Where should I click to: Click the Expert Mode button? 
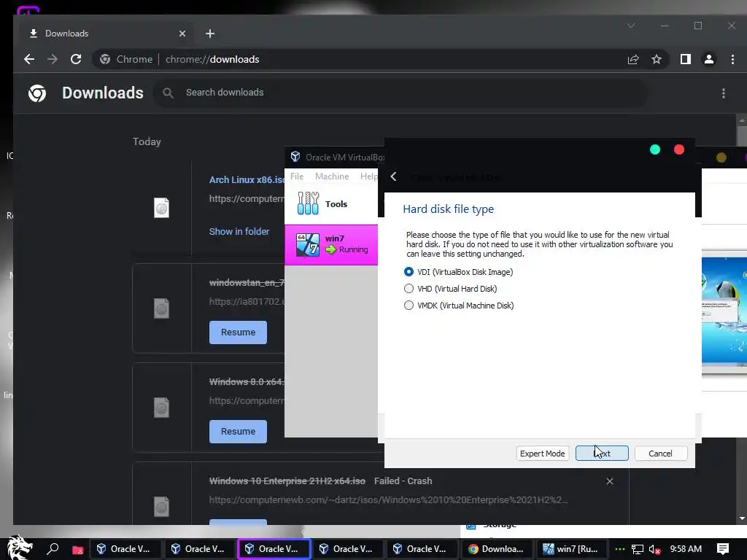click(542, 454)
